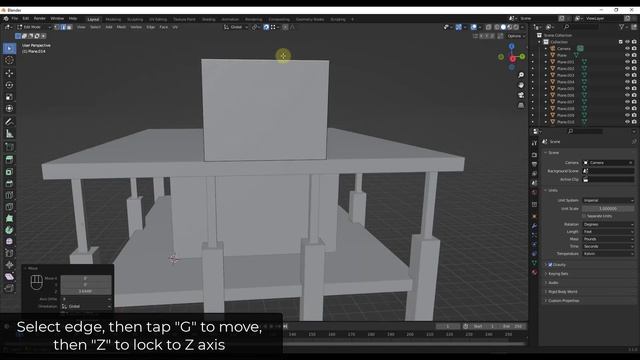640x360 pixels.
Task: Select the Transform tool
Action: (9, 109)
